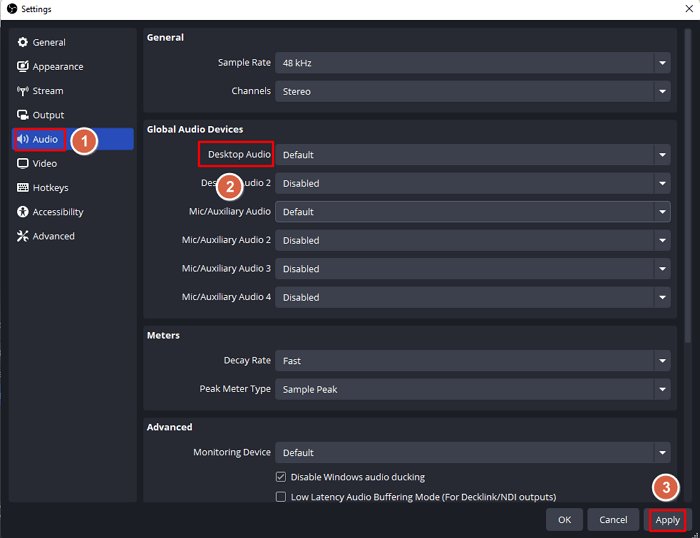Open the Decay Rate dropdown

(x=472, y=360)
